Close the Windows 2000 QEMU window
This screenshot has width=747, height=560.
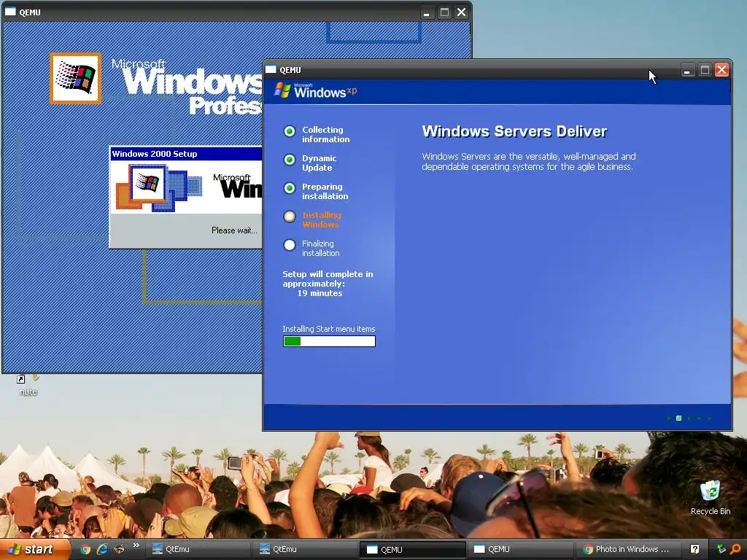coord(461,12)
